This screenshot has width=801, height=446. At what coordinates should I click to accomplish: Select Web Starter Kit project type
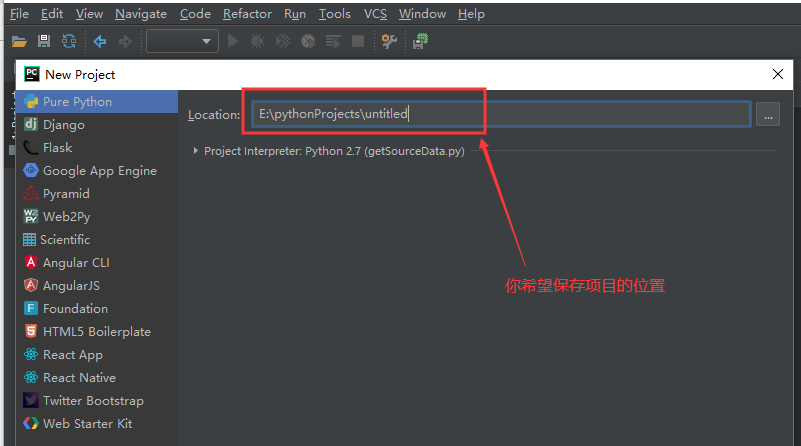tap(97, 424)
